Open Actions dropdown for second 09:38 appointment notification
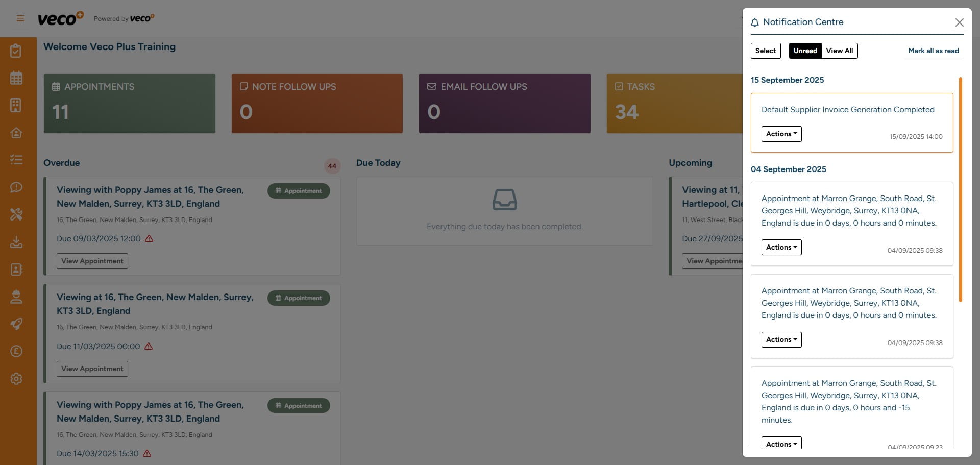 (781, 339)
